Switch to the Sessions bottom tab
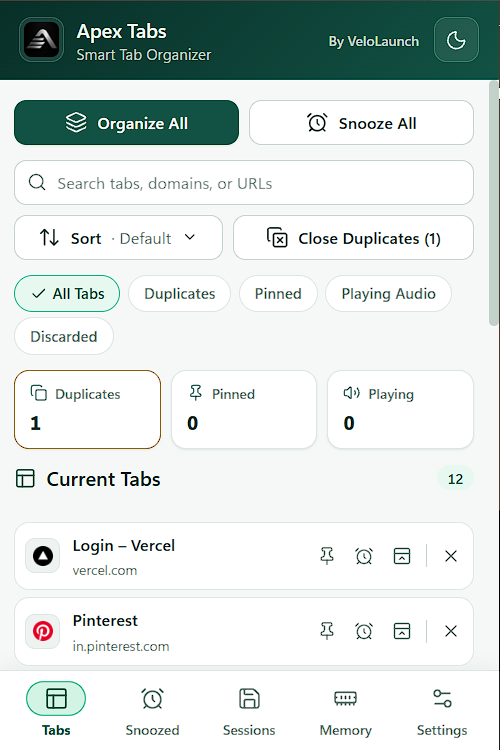 pos(249,710)
